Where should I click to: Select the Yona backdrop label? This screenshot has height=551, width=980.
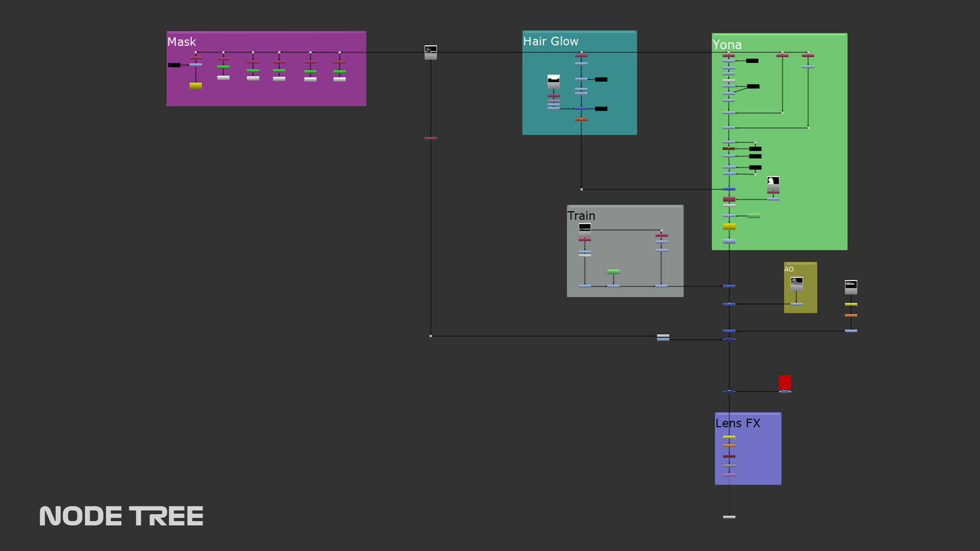(726, 45)
